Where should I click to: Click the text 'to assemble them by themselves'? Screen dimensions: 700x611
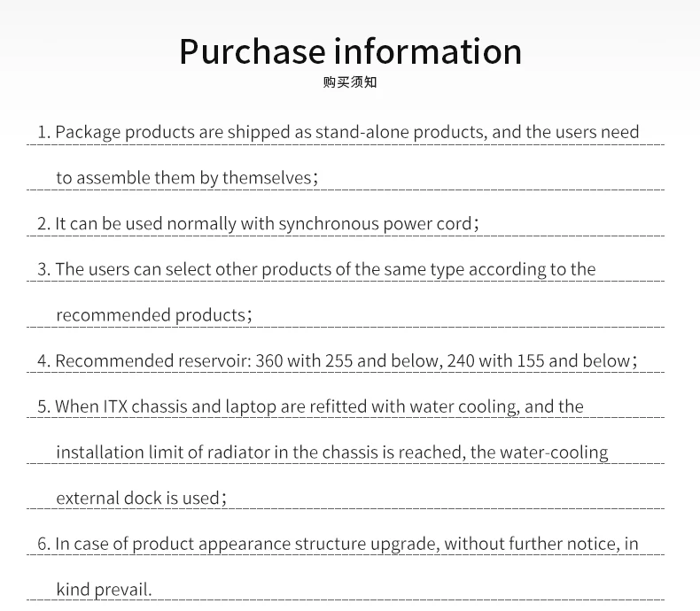click(187, 178)
